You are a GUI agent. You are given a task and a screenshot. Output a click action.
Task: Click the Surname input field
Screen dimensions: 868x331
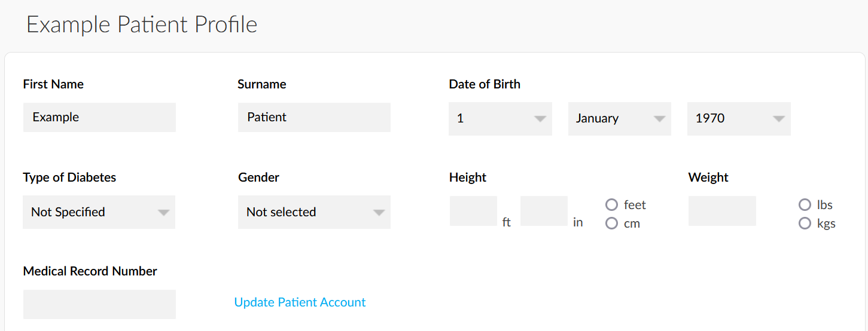click(314, 117)
